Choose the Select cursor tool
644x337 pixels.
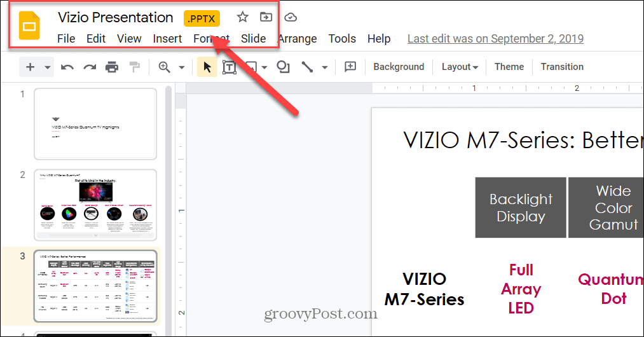[207, 67]
